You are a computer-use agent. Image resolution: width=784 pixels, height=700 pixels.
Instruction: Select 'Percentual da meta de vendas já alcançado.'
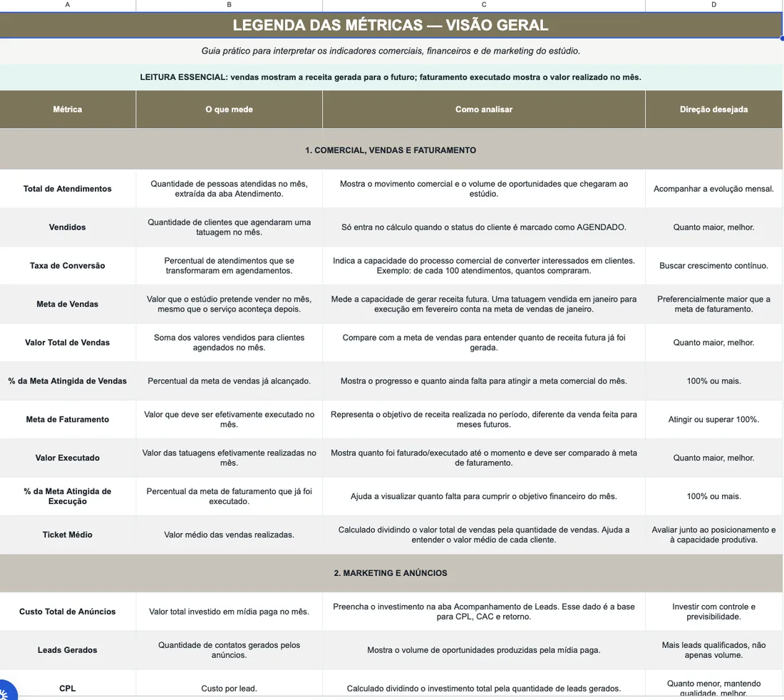point(229,381)
